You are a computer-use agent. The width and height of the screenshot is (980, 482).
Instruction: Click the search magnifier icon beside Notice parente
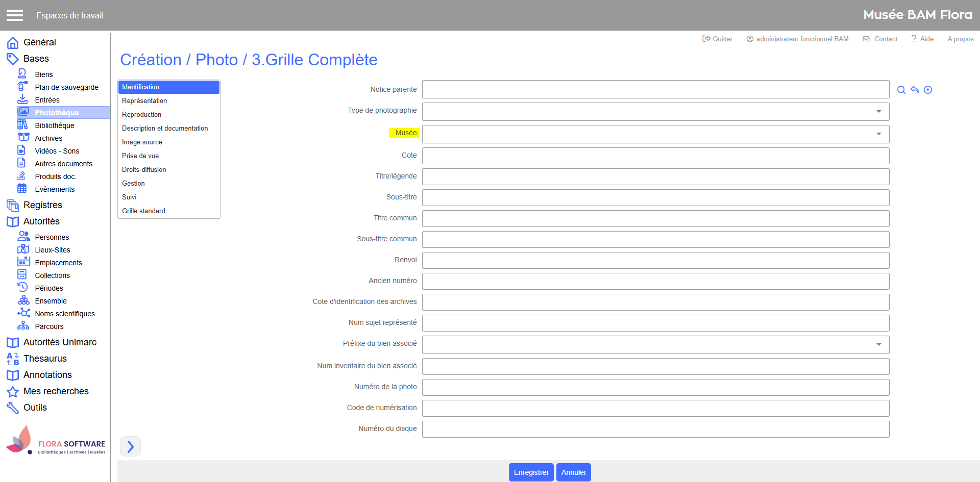point(901,90)
